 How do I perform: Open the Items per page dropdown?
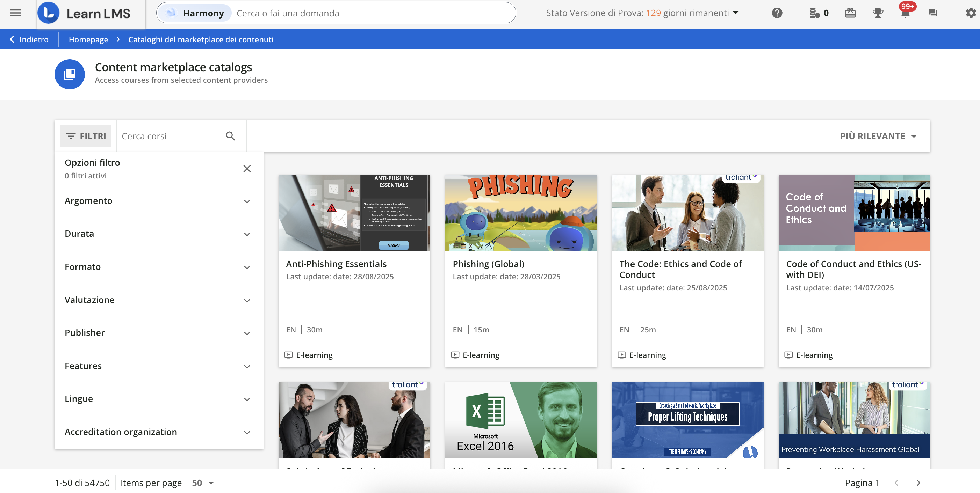(x=202, y=483)
